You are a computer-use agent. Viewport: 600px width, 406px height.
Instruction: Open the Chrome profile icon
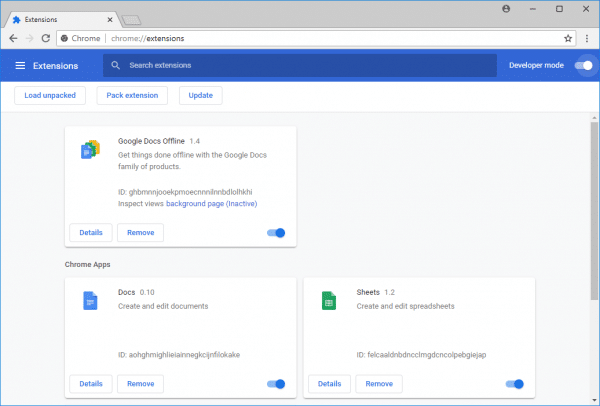[x=506, y=8]
